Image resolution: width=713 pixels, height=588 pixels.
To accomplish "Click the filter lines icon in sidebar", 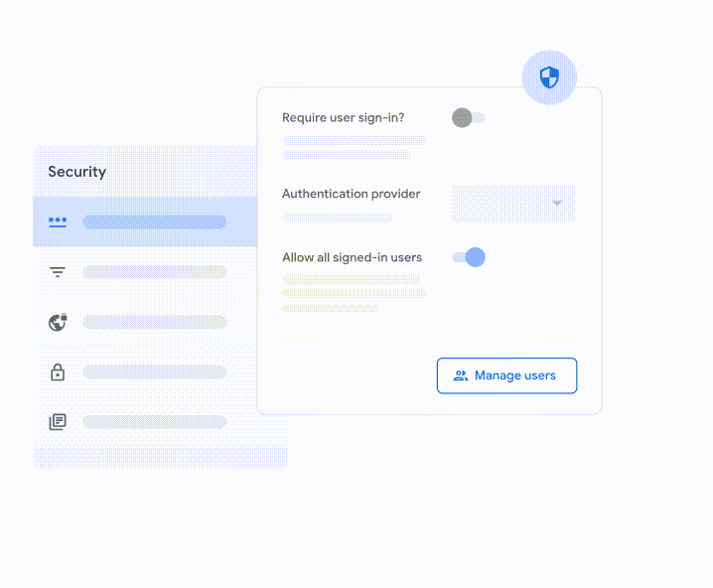I will [x=58, y=272].
